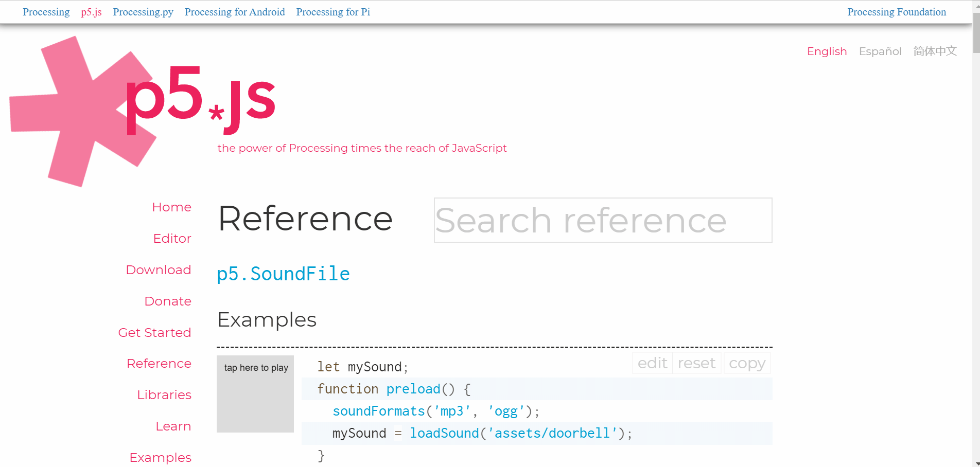Switch language to Español

click(x=880, y=51)
